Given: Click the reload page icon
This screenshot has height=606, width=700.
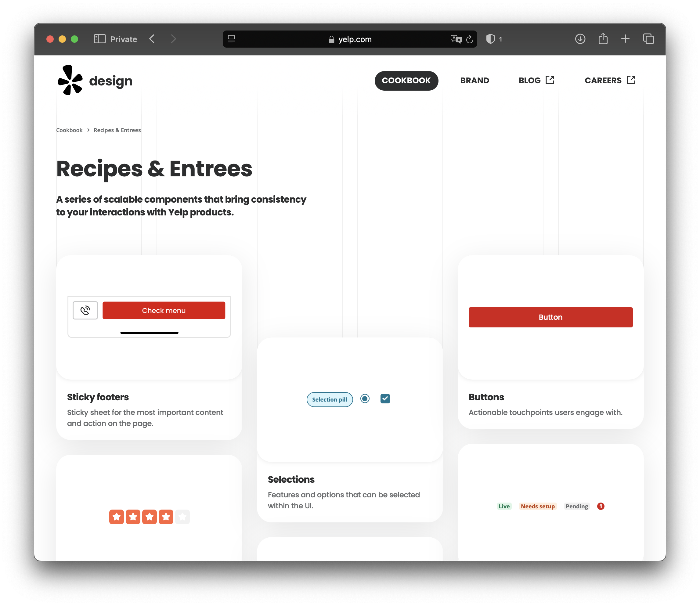Looking at the screenshot, I should [x=469, y=39].
